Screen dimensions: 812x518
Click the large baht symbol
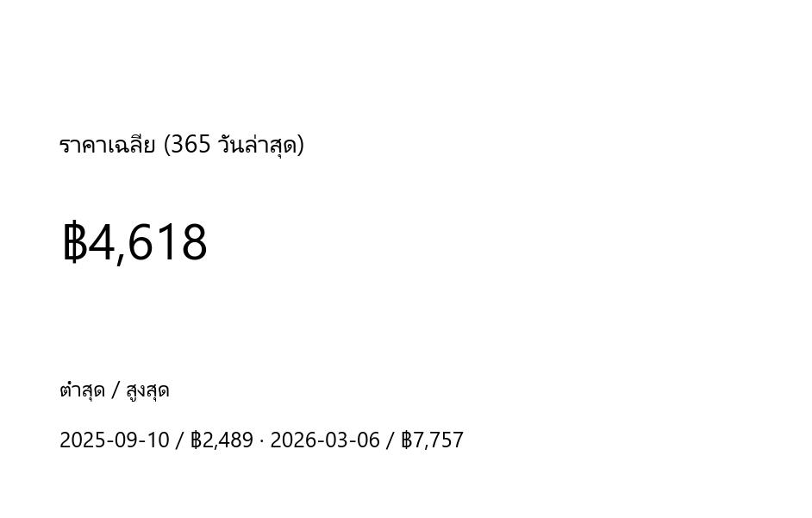[x=74, y=242]
